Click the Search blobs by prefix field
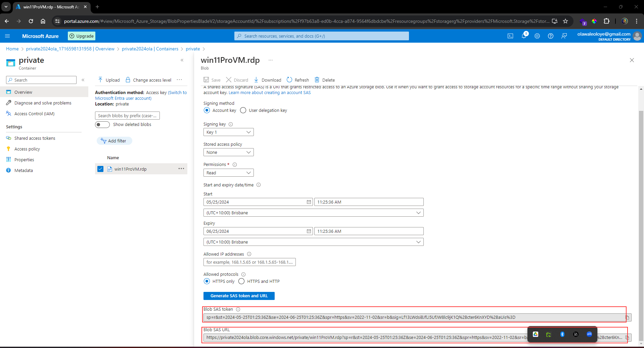 pos(127,116)
